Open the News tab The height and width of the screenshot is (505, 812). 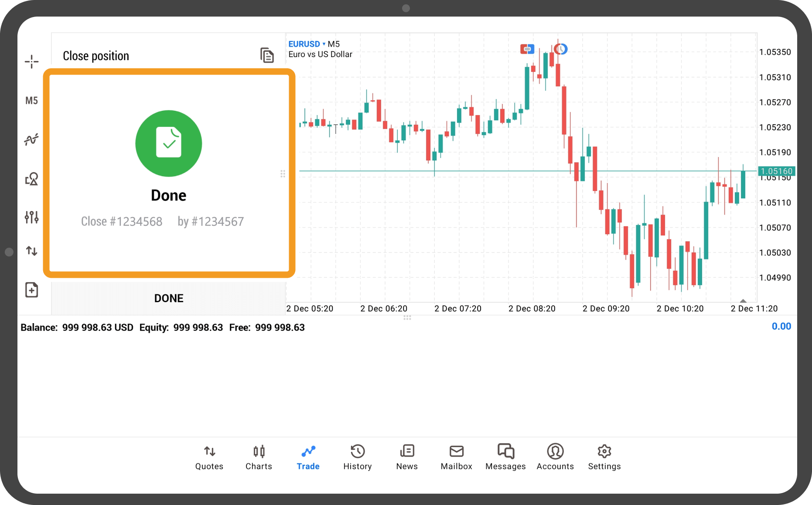tap(407, 457)
